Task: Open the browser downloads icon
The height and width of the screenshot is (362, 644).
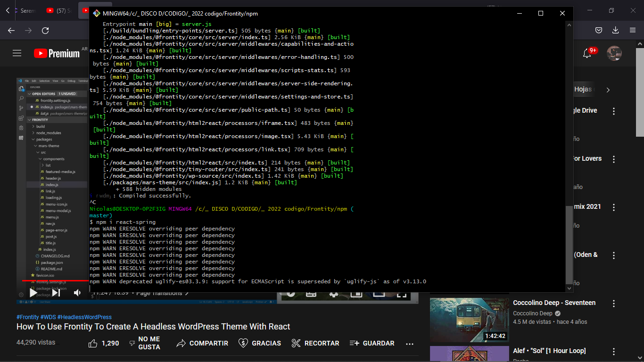Action: click(615, 31)
